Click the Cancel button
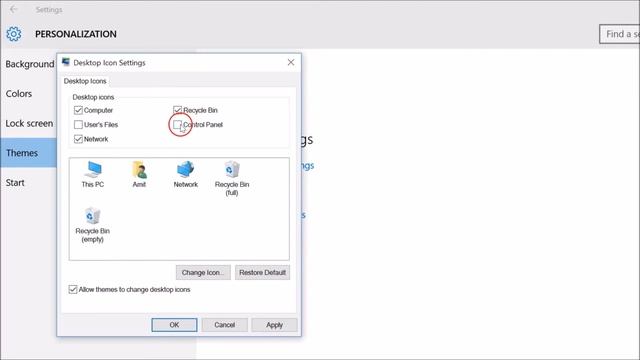640x360 pixels. 224,325
